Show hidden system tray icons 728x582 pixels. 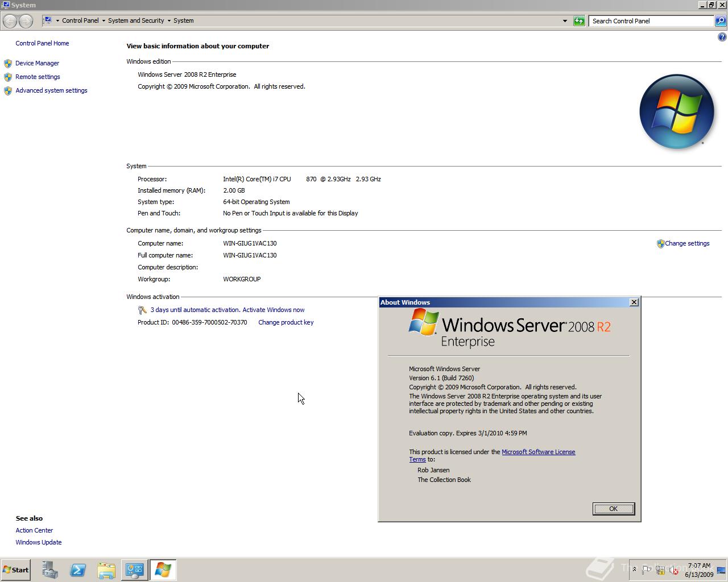pos(634,569)
